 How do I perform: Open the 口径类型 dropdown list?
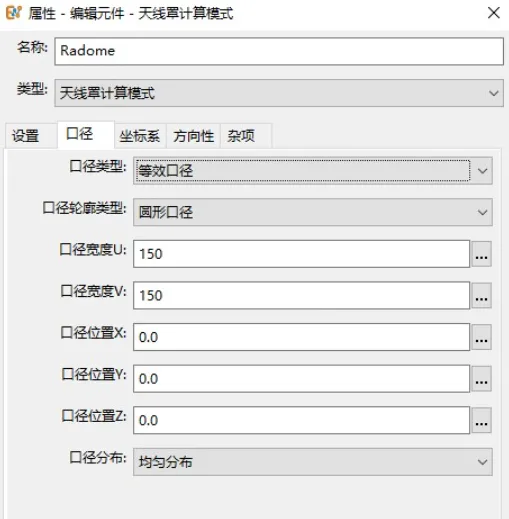coord(313,171)
